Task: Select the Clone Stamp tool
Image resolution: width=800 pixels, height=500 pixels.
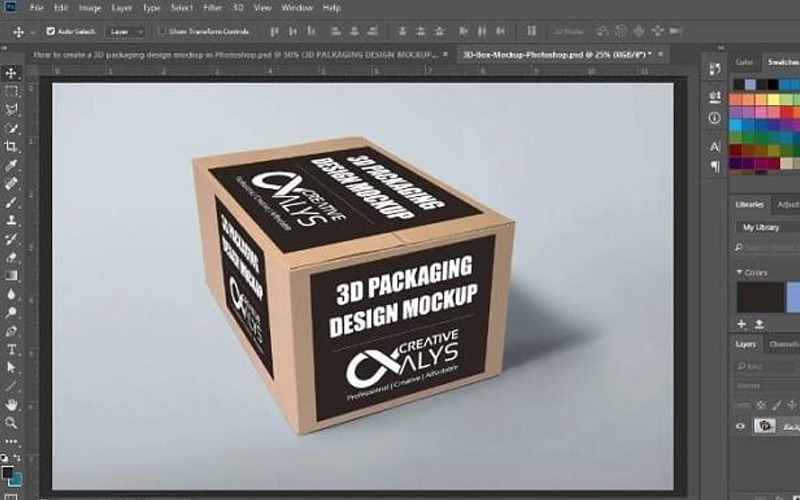Action: pos(11,220)
